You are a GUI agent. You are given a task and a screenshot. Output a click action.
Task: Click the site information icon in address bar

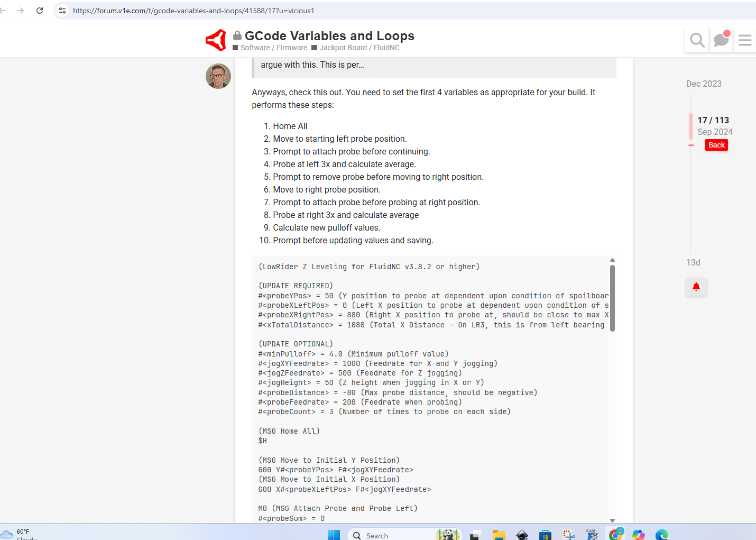(62, 11)
